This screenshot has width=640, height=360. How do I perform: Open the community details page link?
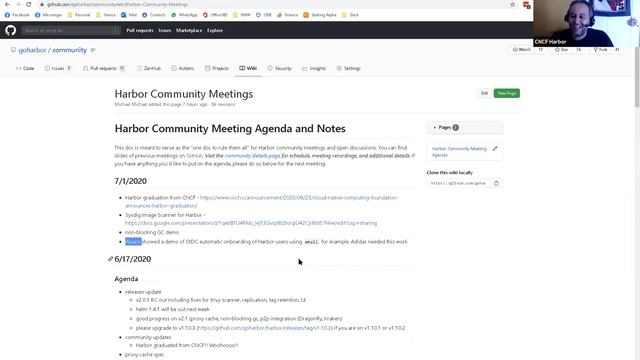[x=252, y=156]
